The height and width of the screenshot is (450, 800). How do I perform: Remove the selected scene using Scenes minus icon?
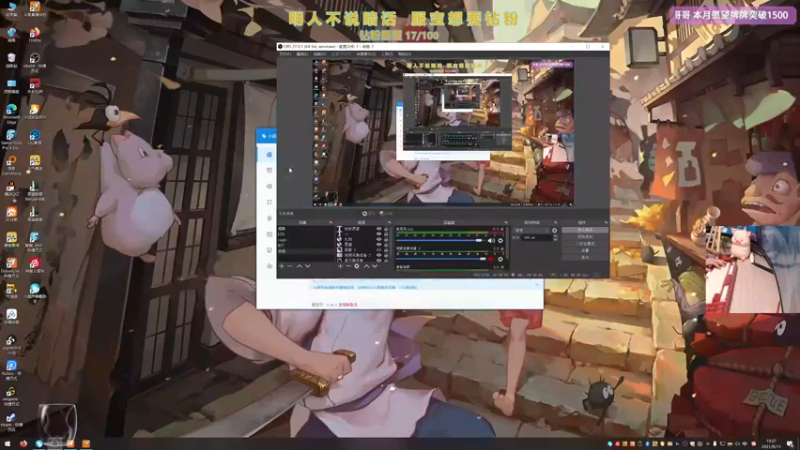point(290,266)
